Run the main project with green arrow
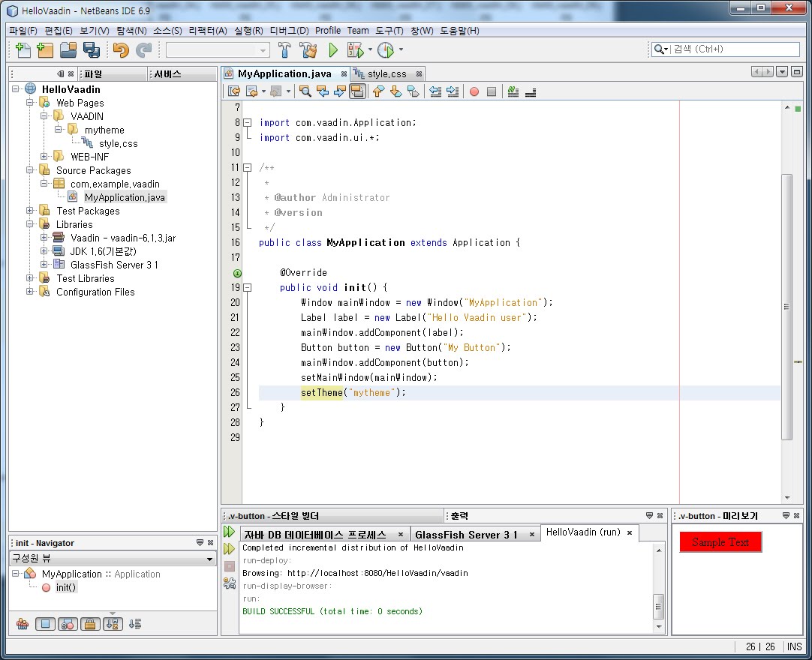Image resolution: width=812 pixels, height=660 pixels. coord(333,49)
